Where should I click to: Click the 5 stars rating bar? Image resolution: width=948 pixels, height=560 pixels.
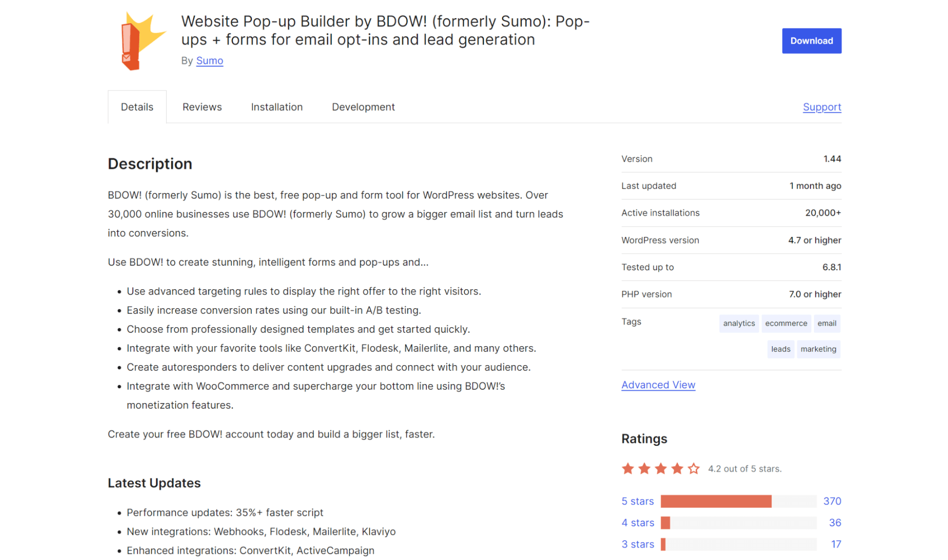coord(738,501)
